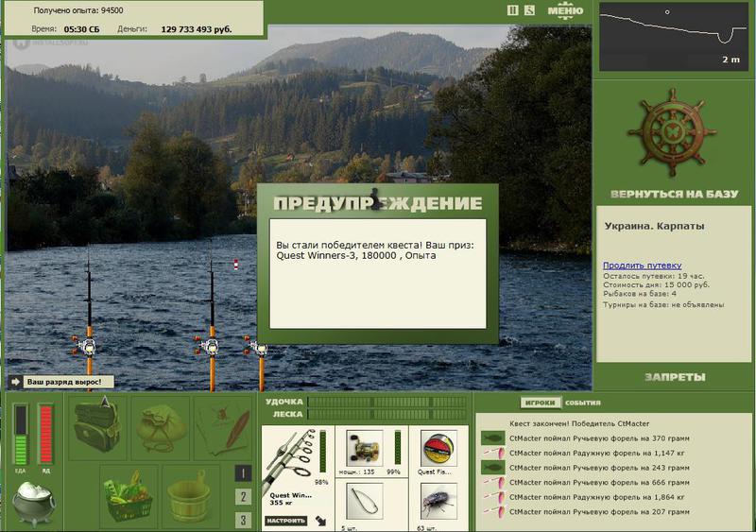This screenshot has width=756, height=532.
Task: Click the red bar next to ЕДА
Action: coord(45,434)
